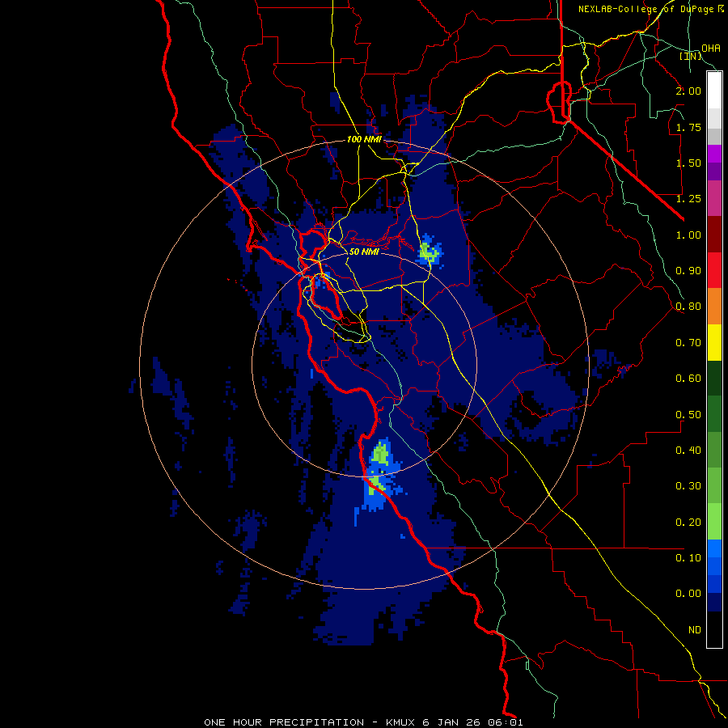This screenshot has width=728, height=728.
Task: Click the 0.70 legend value
Action: (688, 343)
